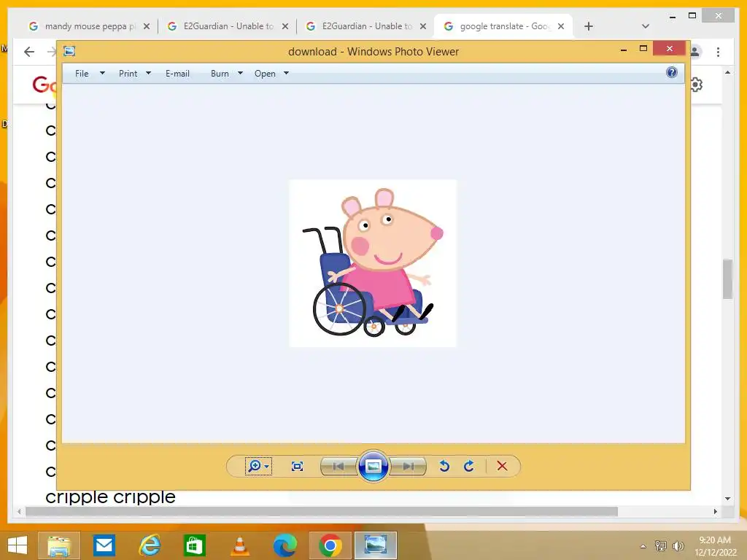The height and width of the screenshot is (560, 747).
Task: Click the horizontal scroll right arrow in Chrome
Action: tap(716, 511)
